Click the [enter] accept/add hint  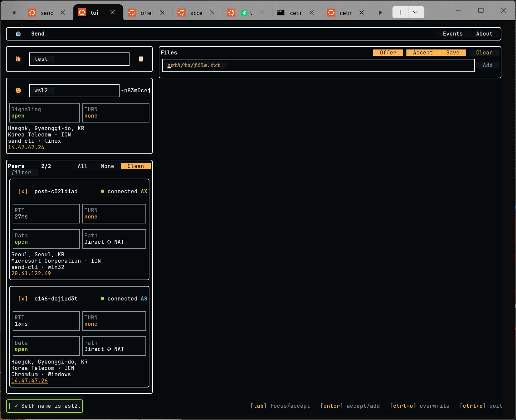point(350,406)
